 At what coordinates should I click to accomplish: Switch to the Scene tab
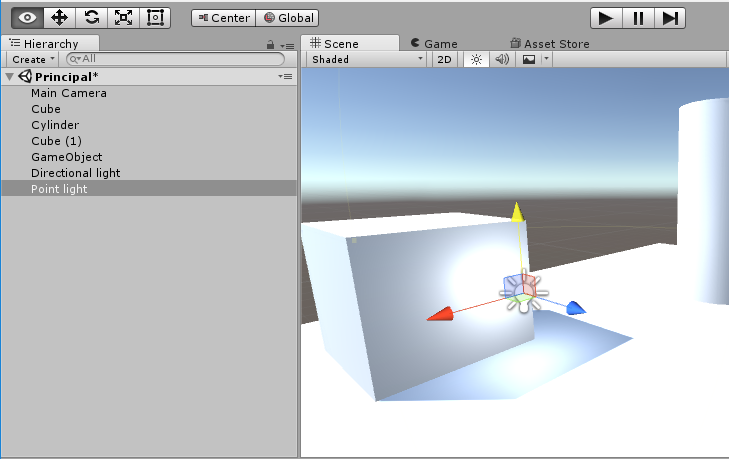coord(350,43)
